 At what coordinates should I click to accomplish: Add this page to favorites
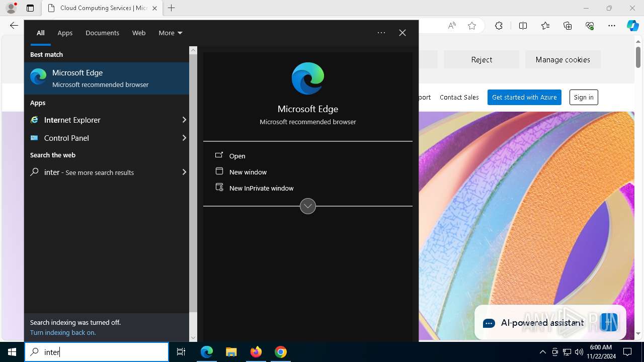pos(472,26)
